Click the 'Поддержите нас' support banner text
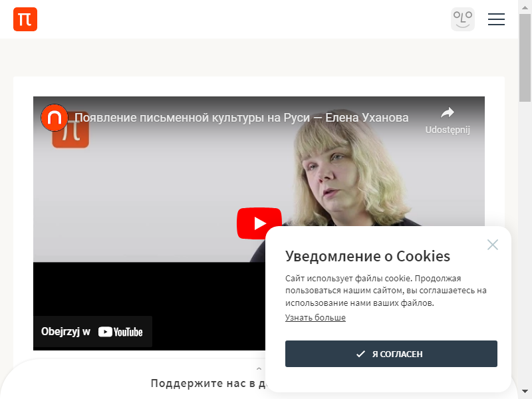 coord(208,384)
